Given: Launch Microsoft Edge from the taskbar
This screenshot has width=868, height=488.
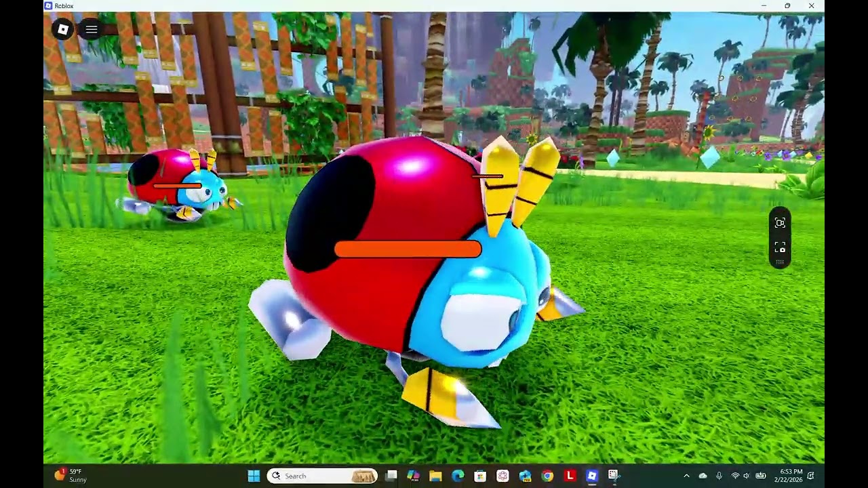Looking at the screenshot, I should 458,476.
